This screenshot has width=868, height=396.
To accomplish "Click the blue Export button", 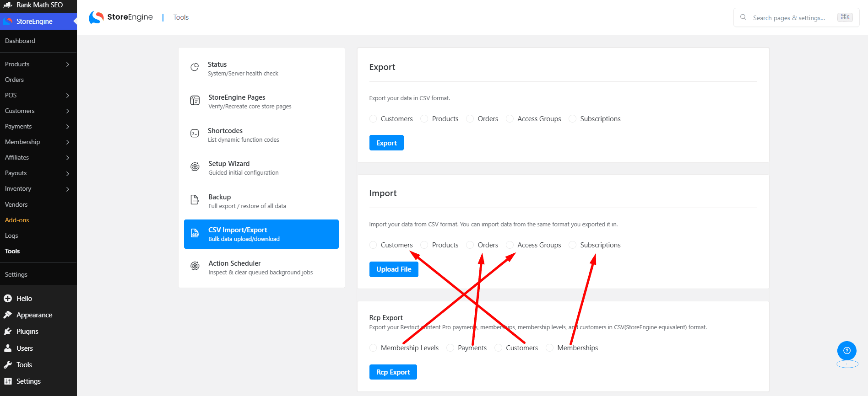I will coord(386,143).
